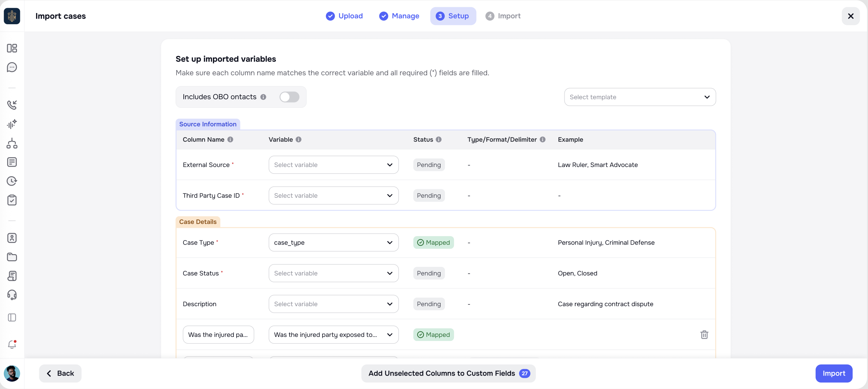
Task: Open the headset support panel
Action: [12, 295]
